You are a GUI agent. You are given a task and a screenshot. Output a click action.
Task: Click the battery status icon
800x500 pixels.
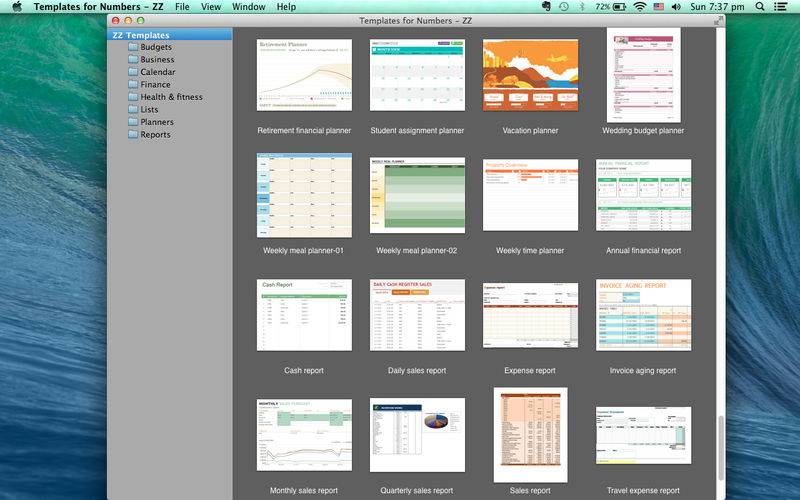coord(619,7)
